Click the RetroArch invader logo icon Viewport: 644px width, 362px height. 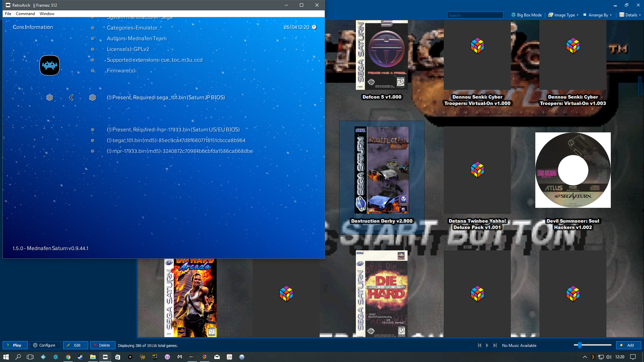[50, 65]
